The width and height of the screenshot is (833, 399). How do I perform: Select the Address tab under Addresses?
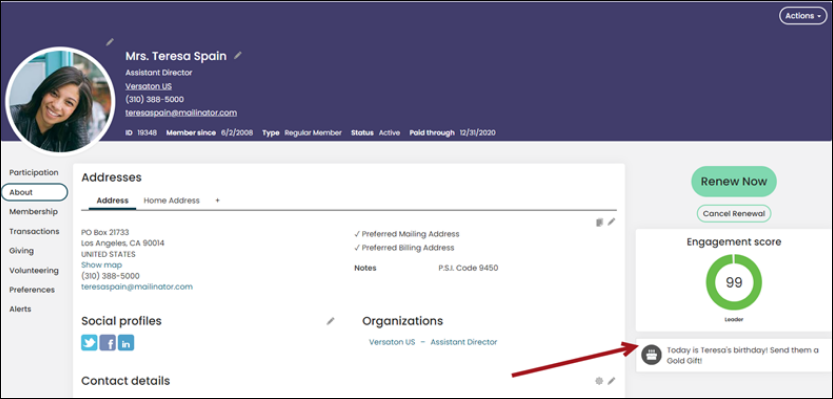[x=112, y=200]
